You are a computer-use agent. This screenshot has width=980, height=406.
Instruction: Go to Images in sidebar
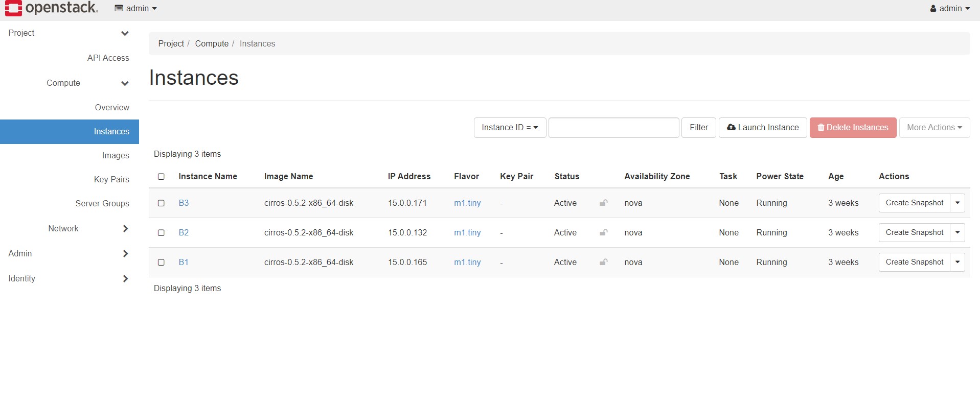click(x=116, y=156)
